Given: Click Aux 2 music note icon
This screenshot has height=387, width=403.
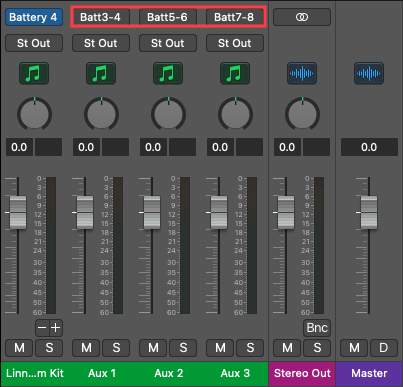Looking at the screenshot, I should coord(168,73).
